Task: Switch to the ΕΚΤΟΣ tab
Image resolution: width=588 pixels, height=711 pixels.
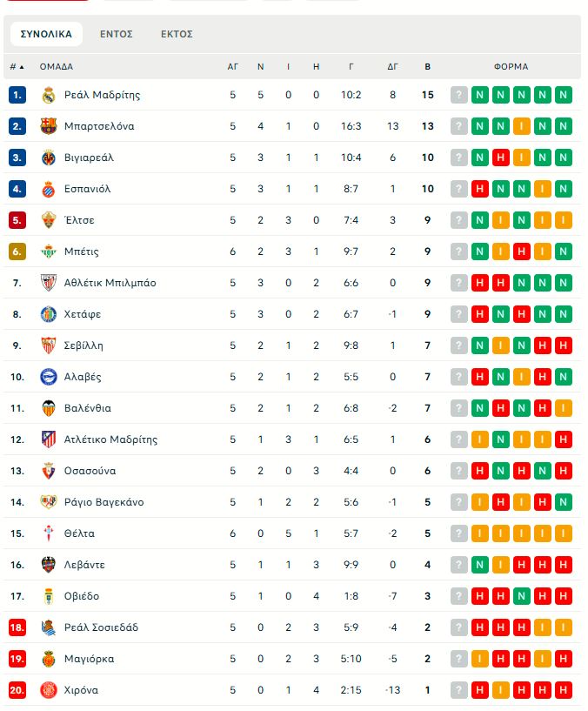Action: click(177, 34)
